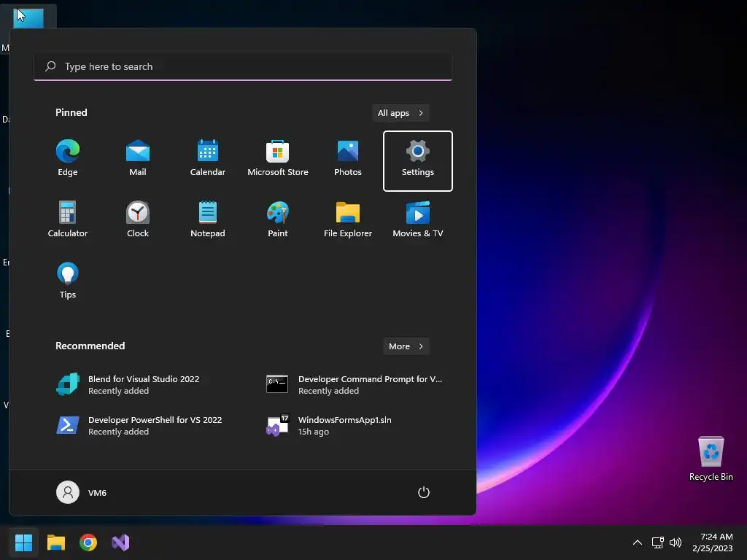Open the network status tray icon
The height and width of the screenshot is (560, 747).
pyautogui.click(x=658, y=542)
